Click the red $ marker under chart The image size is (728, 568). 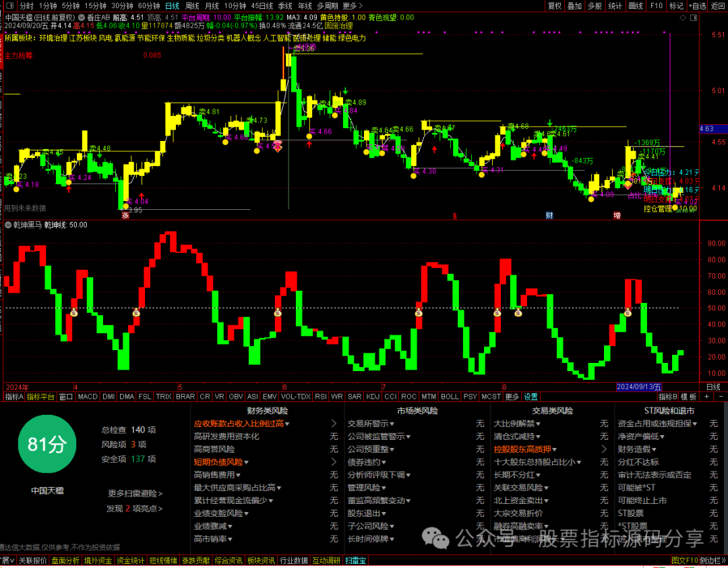(454, 216)
